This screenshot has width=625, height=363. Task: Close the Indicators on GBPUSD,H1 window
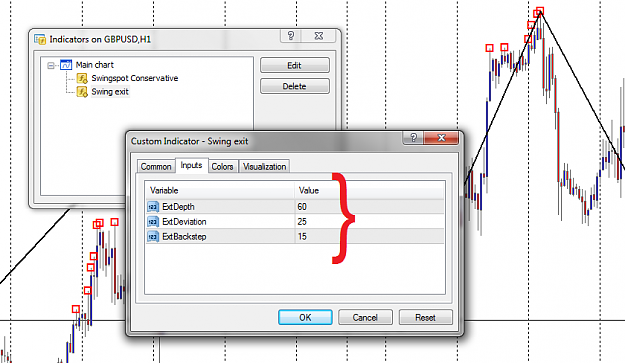(x=318, y=36)
